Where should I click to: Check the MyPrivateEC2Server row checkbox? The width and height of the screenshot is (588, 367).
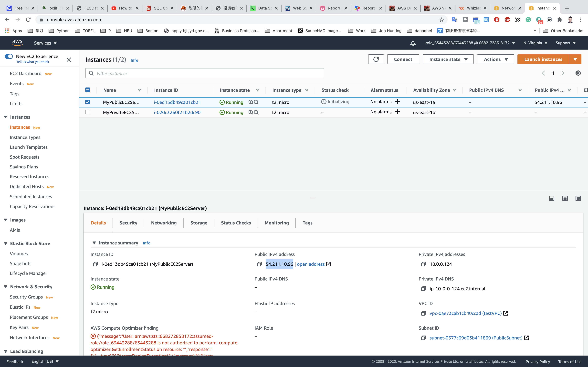(x=88, y=112)
